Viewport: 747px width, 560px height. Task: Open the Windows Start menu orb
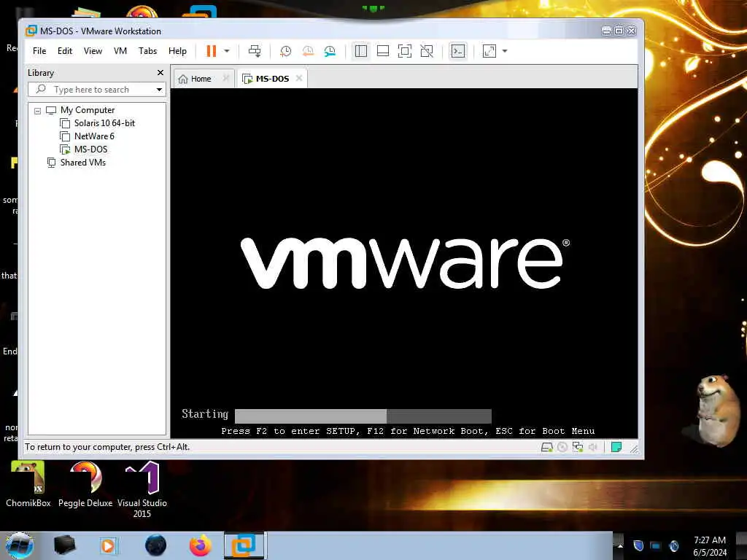pyautogui.click(x=19, y=545)
